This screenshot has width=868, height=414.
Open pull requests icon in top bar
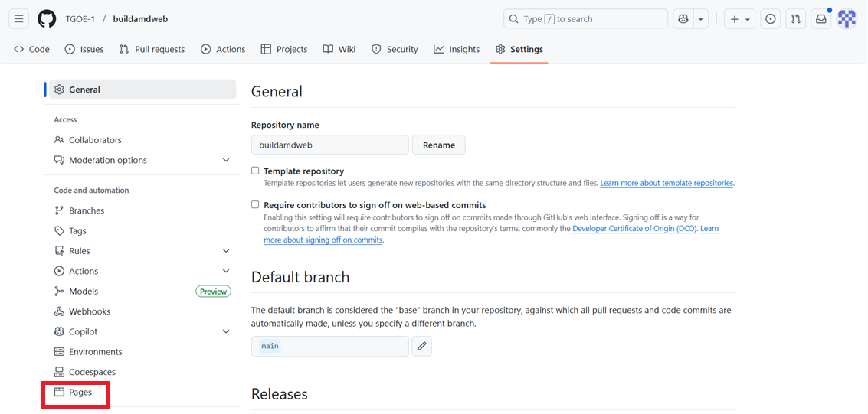[796, 19]
